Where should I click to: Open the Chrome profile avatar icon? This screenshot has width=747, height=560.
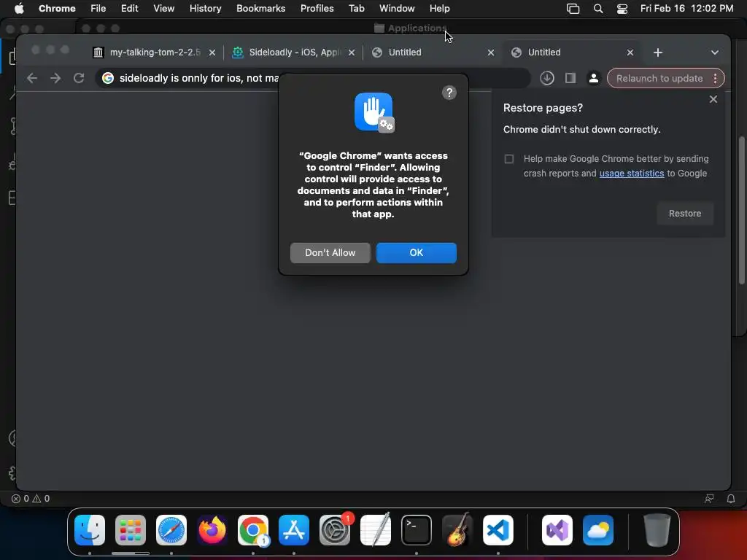click(593, 78)
